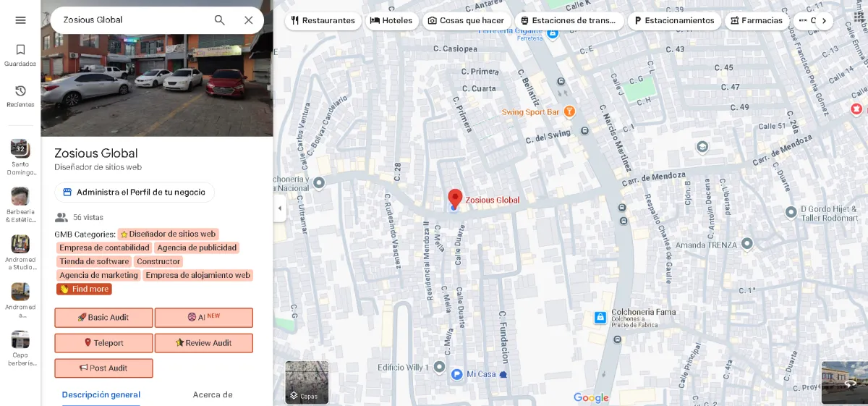Open the Street View thumbnail
Viewport: 868px width, 406px height.
tap(845, 382)
